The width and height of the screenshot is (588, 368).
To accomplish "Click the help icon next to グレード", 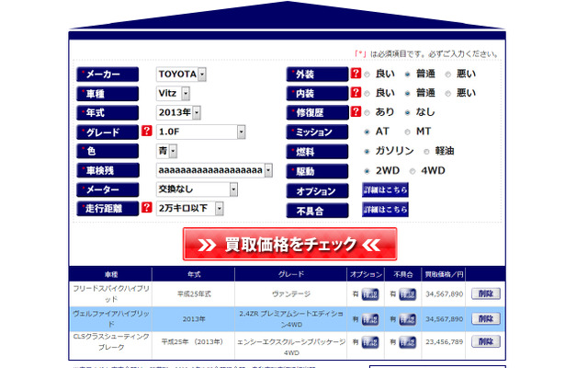I will pos(147,131).
